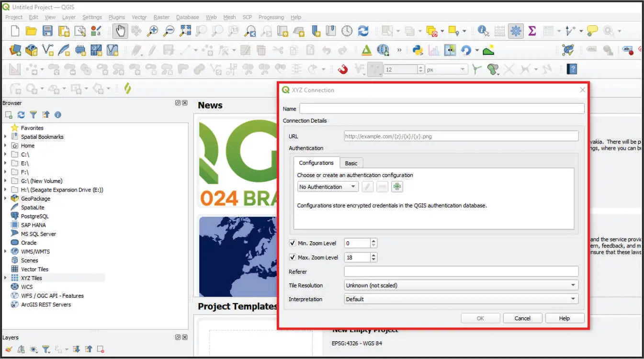Increase Max. Zoom Level with spinner arrow
The height and width of the screenshot is (359, 644).
click(x=374, y=255)
